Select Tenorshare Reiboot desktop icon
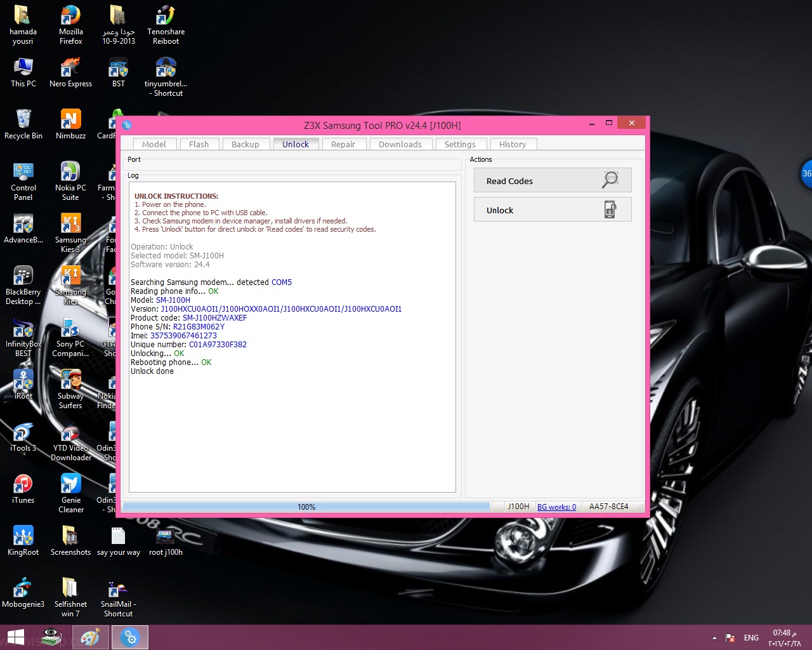Screen dimensions: 812x650 (x=166, y=25)
